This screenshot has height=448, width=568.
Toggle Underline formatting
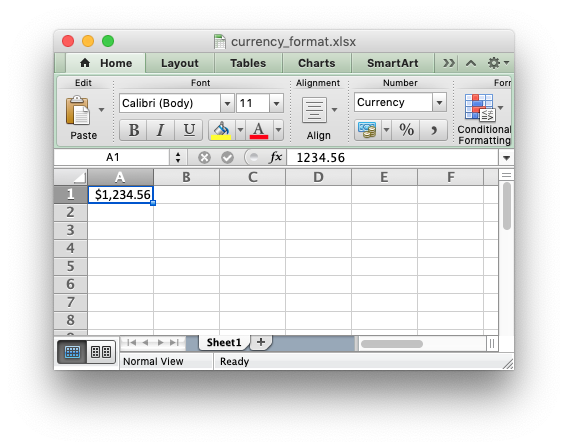point(189,130)
